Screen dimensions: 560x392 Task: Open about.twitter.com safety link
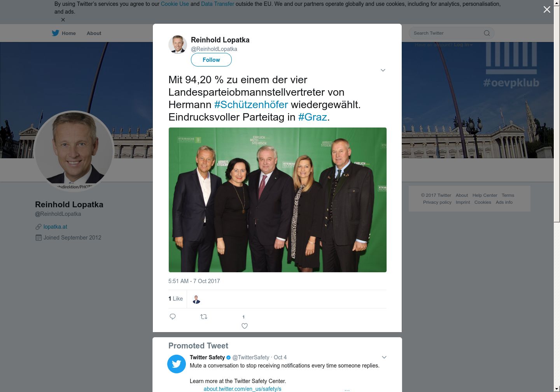tap(242, 389)
